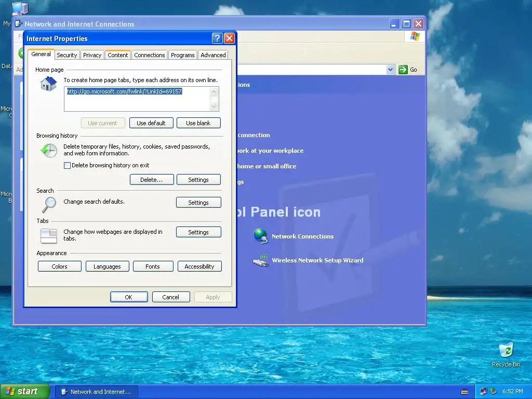The image size is (532, 399).
Task: Set home page with Use blank
Action: (x=198, y=123)
